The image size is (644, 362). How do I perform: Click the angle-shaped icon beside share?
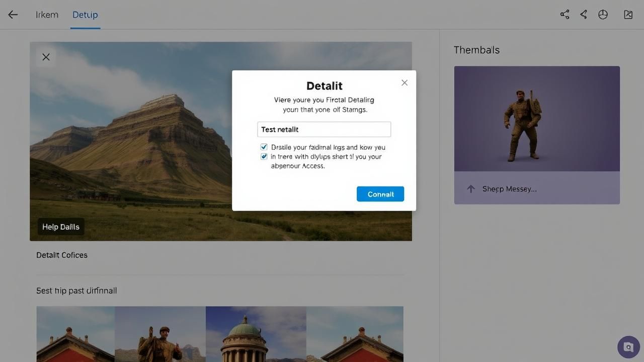click(584, 15)
